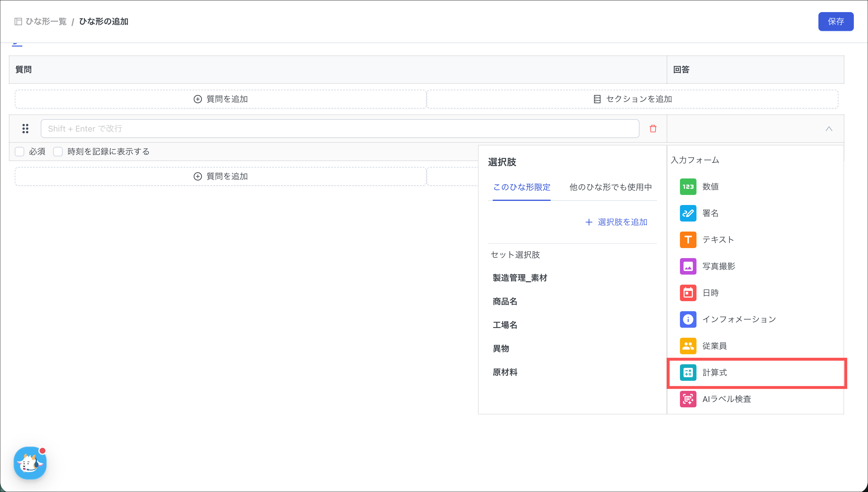Click 選択肢を追加 link
Image resolution: width=868 pixels, height=492 pixels.
pyautogui.click(x=616, y=222)
